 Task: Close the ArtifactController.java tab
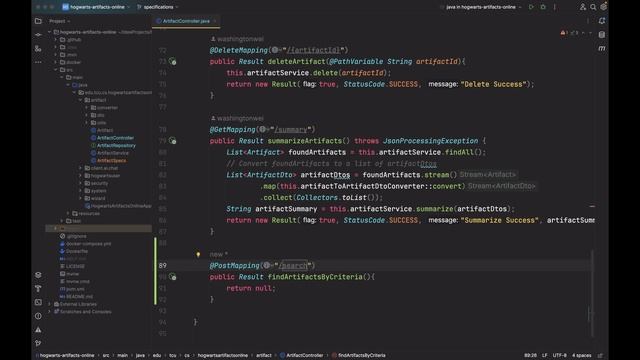pyautogui.click(x=215, y=21)
